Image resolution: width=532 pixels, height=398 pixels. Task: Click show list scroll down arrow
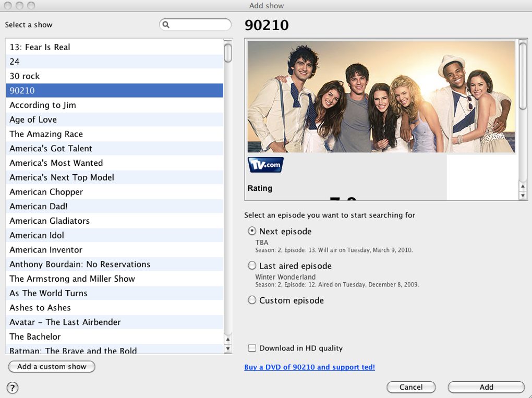coord(228,348)
